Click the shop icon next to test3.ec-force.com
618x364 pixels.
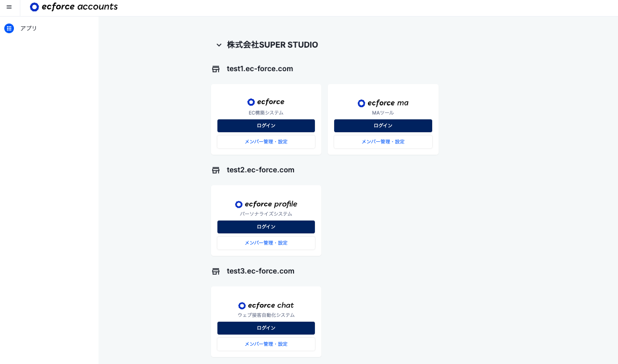[216, 271]
